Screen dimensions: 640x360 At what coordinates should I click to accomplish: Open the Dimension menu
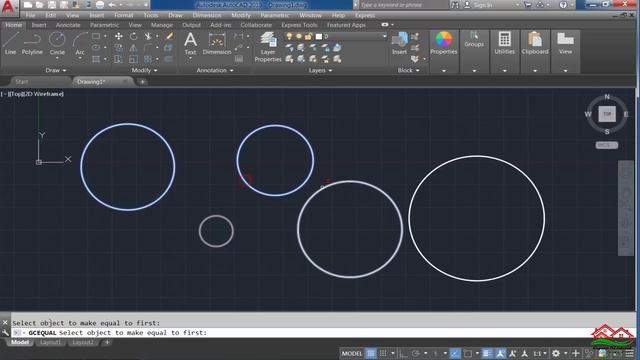[x=207, y=15]
